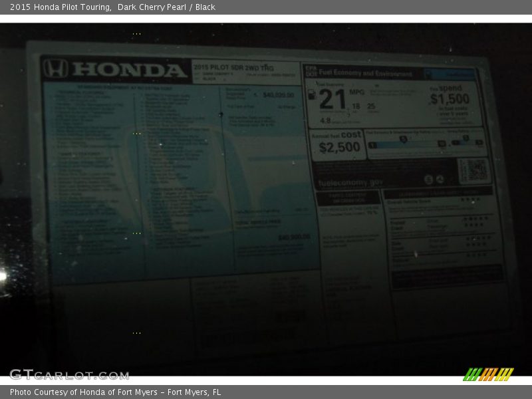The image size is (532, 399).
Task: Click the fuel pump icon beside 21
Action: click(311, 94)
